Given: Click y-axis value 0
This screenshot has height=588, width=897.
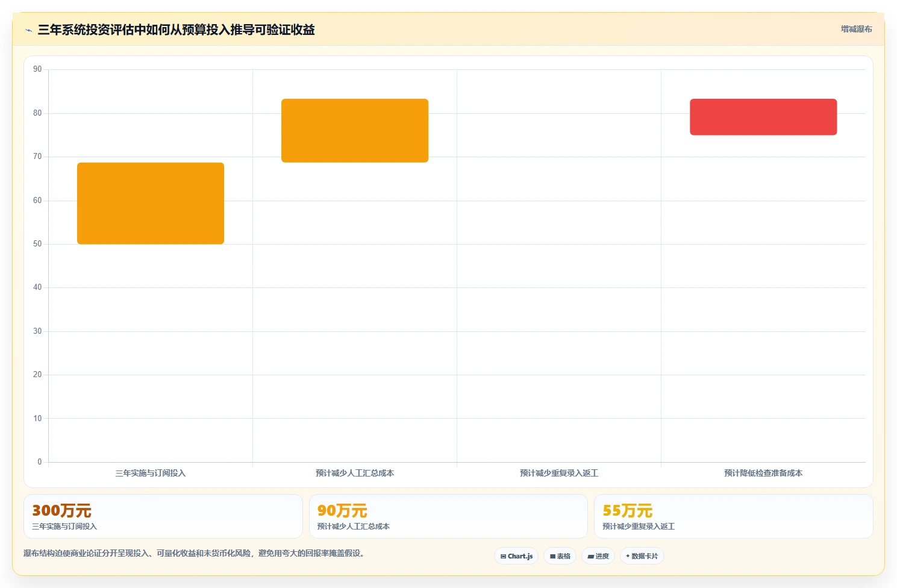Looking at the screenshot, I should click(x=40, y=462).
